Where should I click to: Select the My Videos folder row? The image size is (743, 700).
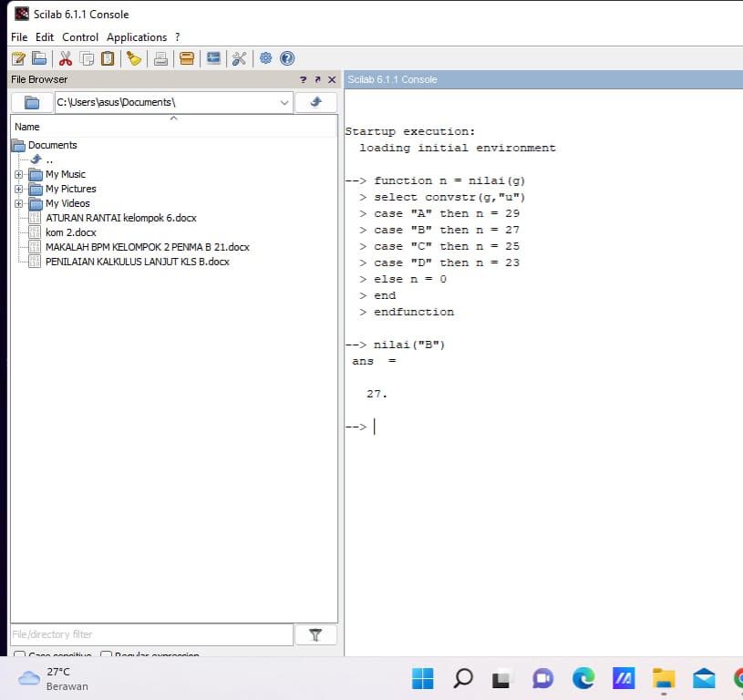click(59, 203)
